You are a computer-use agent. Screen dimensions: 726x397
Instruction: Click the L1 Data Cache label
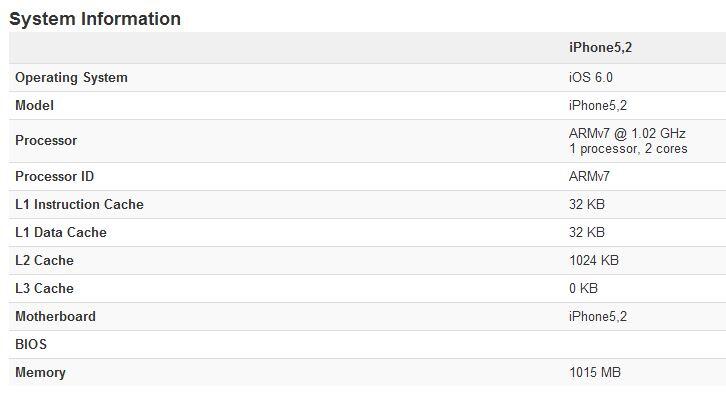(x=61, y=233)
